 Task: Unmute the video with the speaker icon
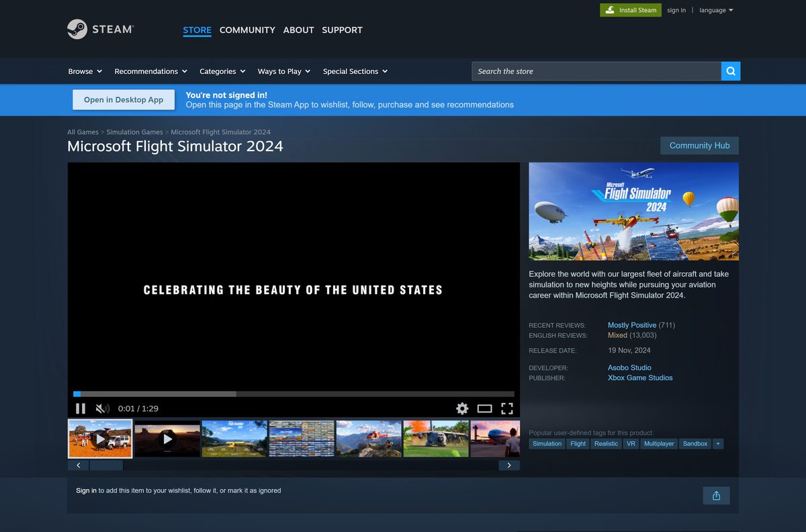click(102, 408)
